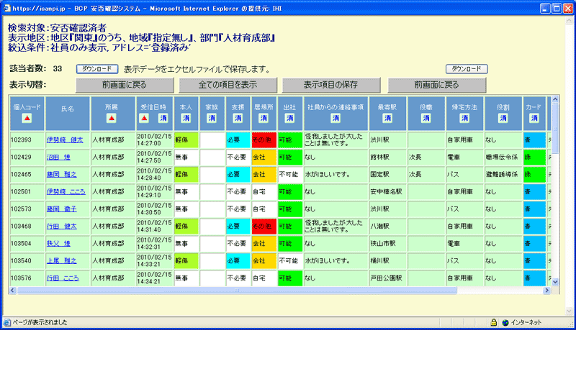Hide the 本人 column with its 消 icon
The height and width of the screenshot is (392, 576).
click(x=186, y=118)
